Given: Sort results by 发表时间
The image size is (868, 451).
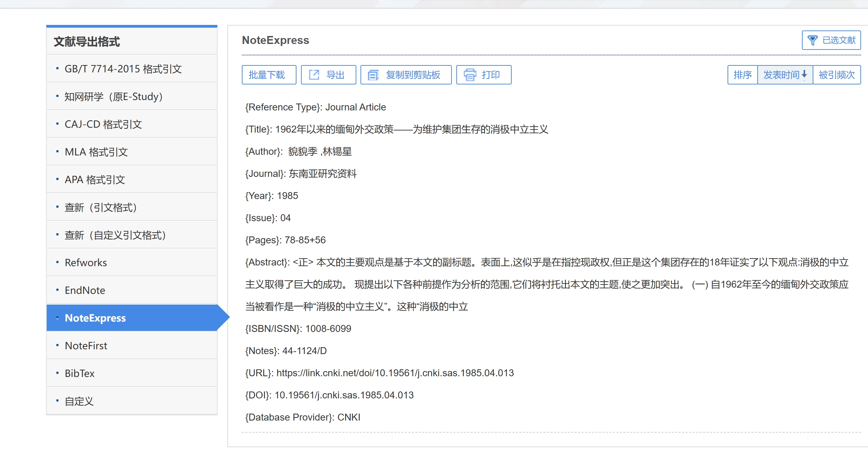Looking at the screenshot, I should click(x=785, y=75).
